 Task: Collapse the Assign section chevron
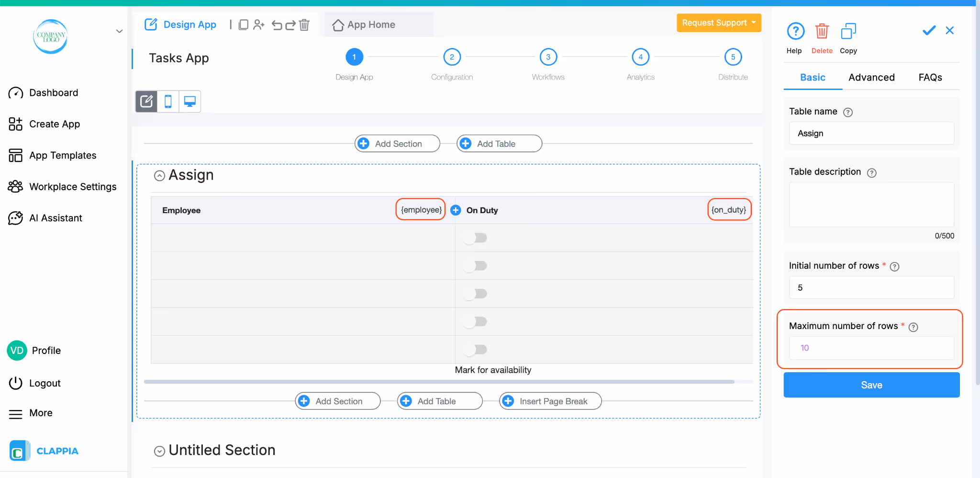click(x=159, y=175)
